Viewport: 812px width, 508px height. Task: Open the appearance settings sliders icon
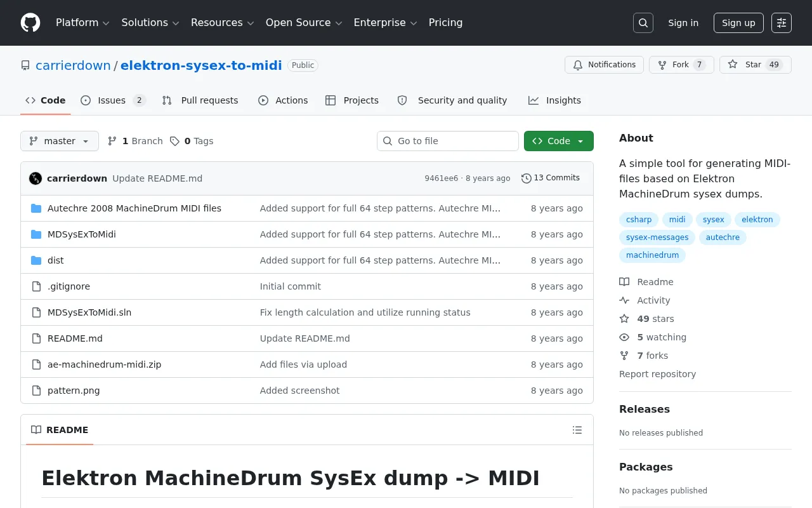click(782, 23)
